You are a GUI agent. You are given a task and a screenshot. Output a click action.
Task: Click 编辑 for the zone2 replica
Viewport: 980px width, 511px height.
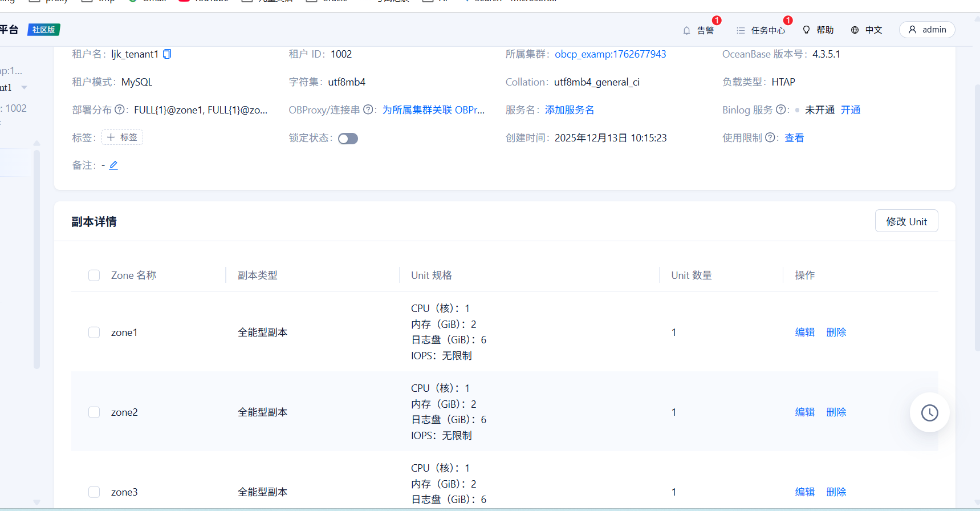[804, 412]
